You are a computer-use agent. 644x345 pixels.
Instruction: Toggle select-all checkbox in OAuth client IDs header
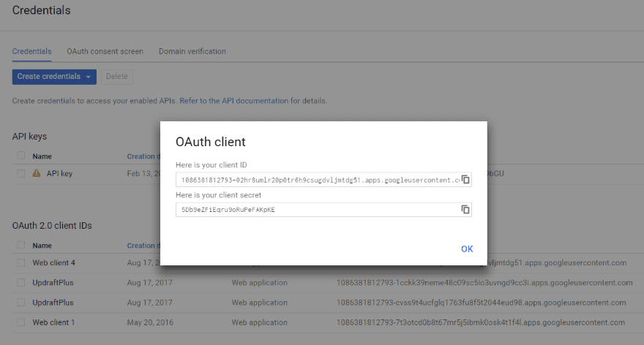click(21, 246)
